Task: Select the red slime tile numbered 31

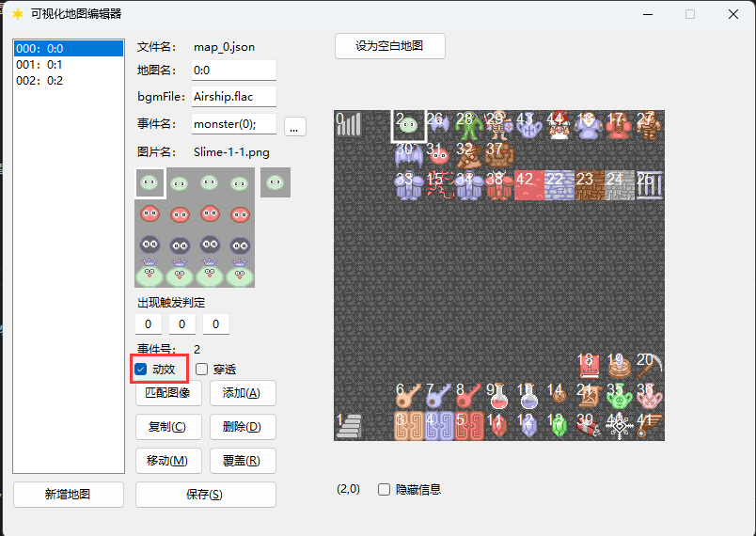Action: [x=439, y=155]
